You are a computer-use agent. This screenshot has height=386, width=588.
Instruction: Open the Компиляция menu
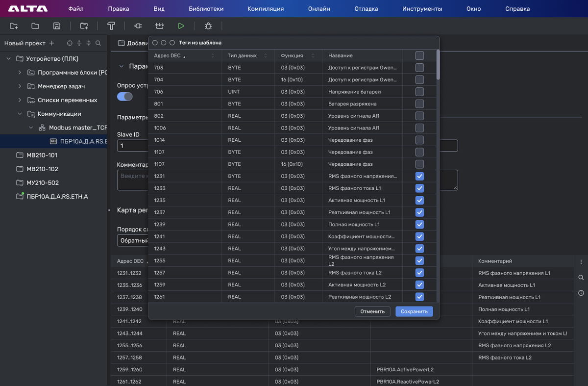266,9
